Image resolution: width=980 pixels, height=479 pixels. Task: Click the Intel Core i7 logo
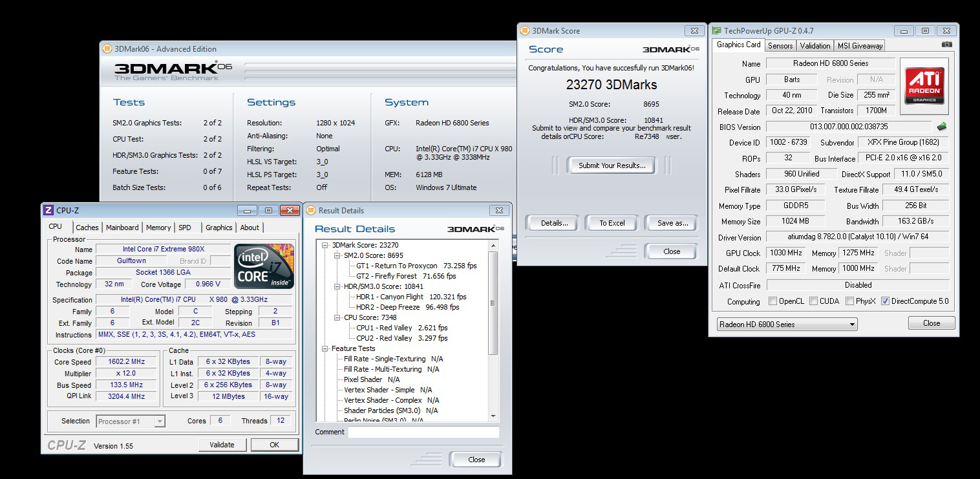click(x=264, y=266)
